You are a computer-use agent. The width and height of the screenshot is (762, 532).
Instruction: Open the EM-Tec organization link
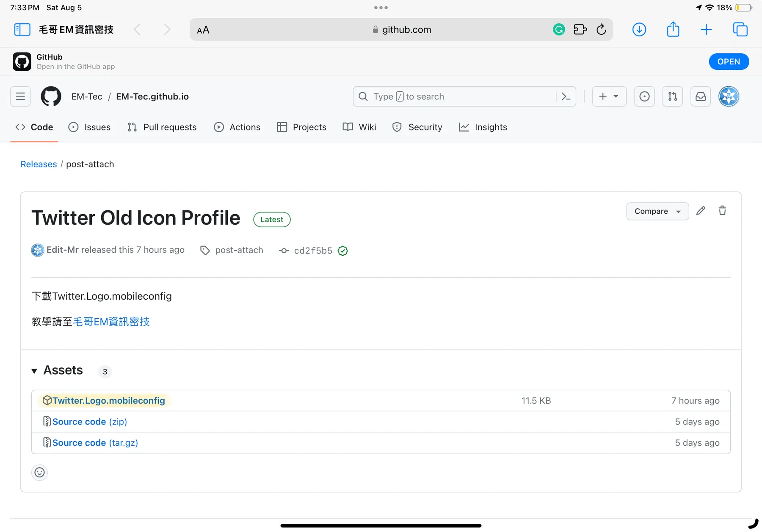(87, 96)
